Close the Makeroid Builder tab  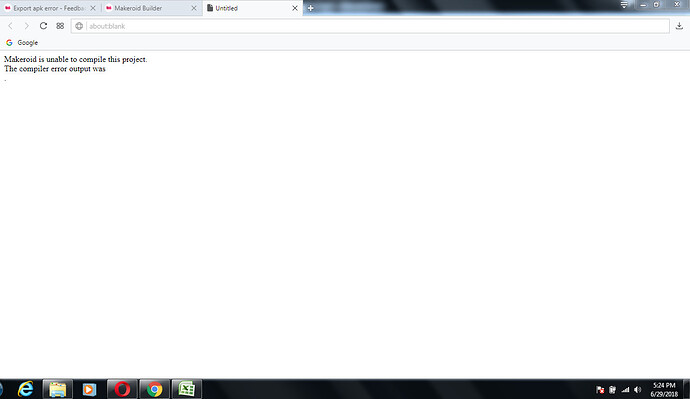click(x=194, y=8)
